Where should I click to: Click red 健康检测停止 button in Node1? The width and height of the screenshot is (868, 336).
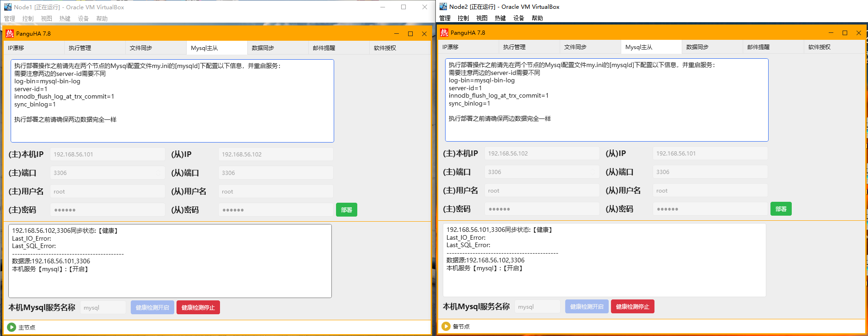(198, 307)
